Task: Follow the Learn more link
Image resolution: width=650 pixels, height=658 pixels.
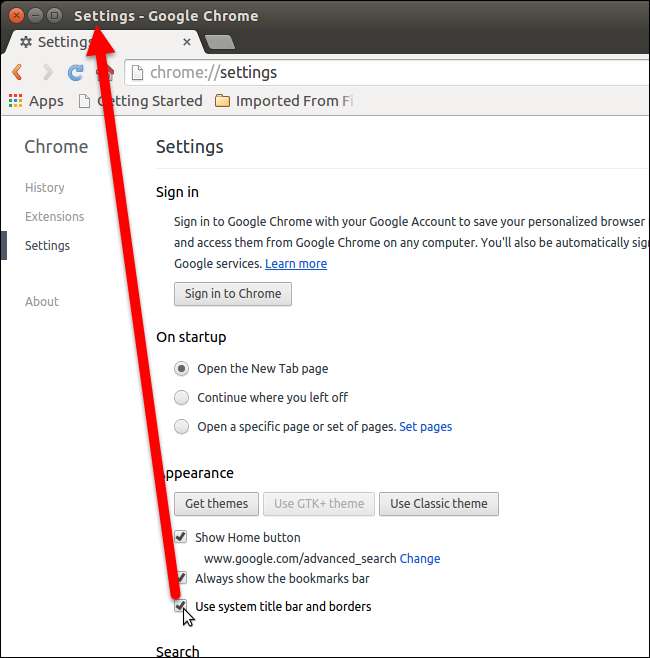Action: click(x=296, y=264)
